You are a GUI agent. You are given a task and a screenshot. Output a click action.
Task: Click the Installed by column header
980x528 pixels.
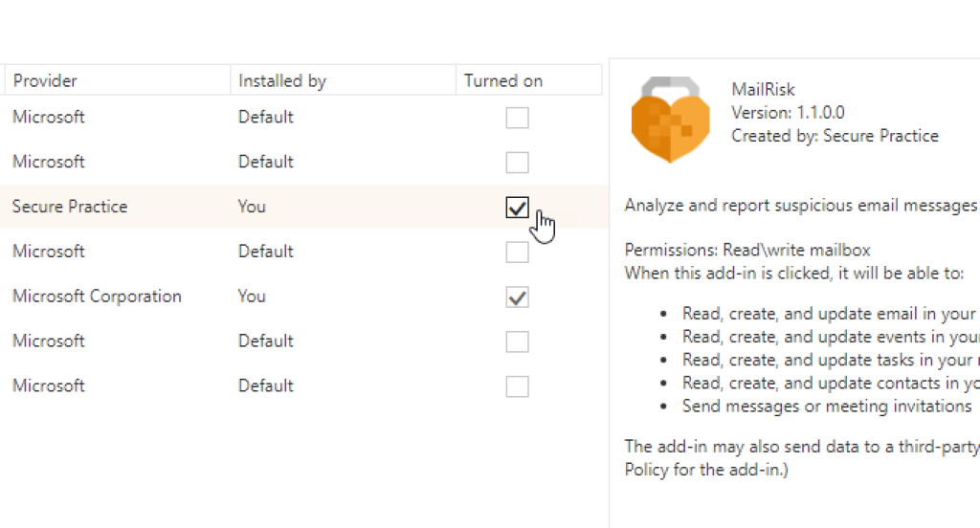click(x=282, y=81)
